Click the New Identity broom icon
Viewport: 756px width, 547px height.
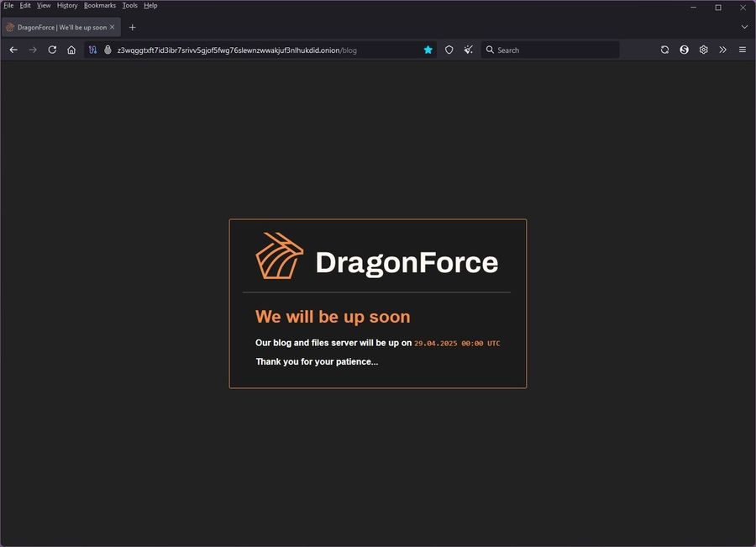[468, 50]
